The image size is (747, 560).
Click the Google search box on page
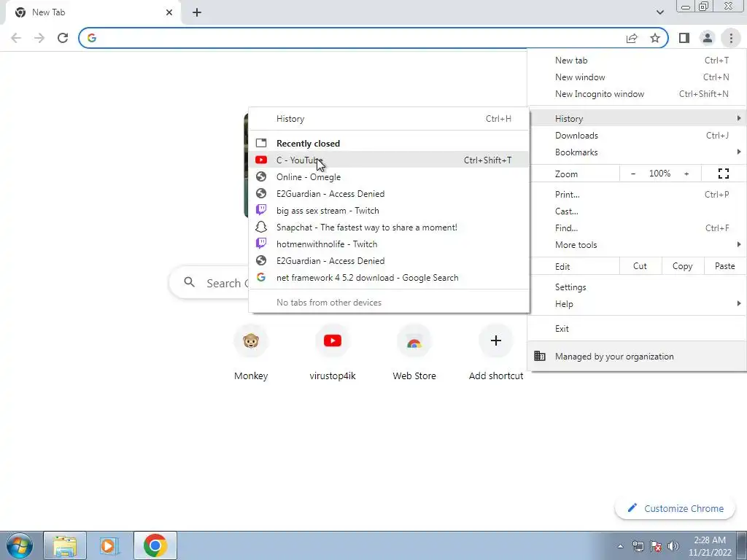tap(209, 283)
